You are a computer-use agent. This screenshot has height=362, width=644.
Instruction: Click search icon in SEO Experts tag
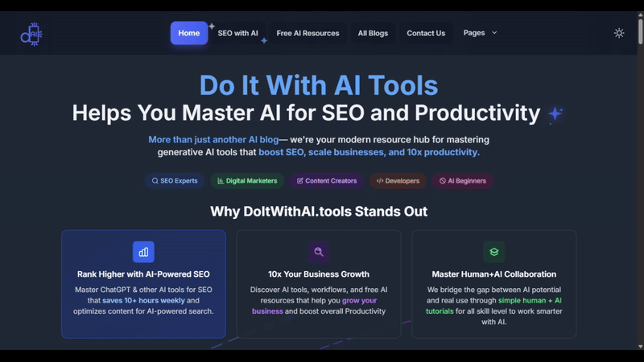[x=155, y=180]
